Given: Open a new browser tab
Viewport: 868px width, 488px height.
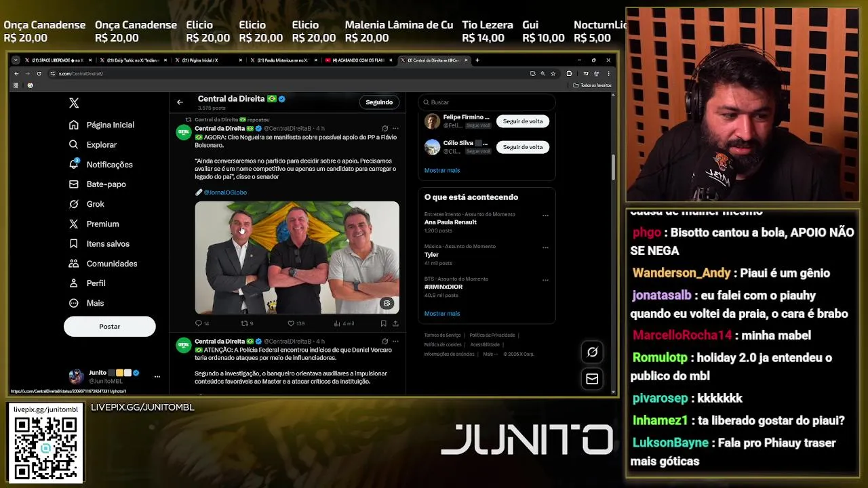Looking at the screenshot, I should 477,60.
